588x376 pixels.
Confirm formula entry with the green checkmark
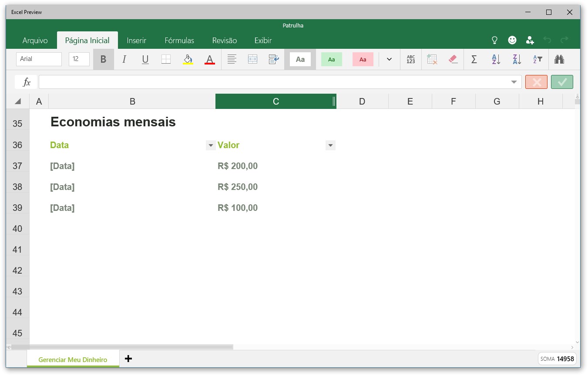562,81
